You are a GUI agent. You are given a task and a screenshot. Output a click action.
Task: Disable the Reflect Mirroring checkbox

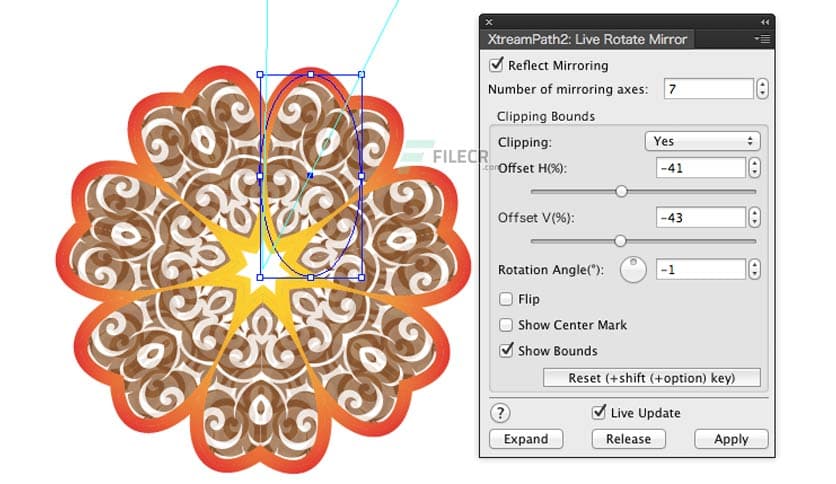(497, 65)
